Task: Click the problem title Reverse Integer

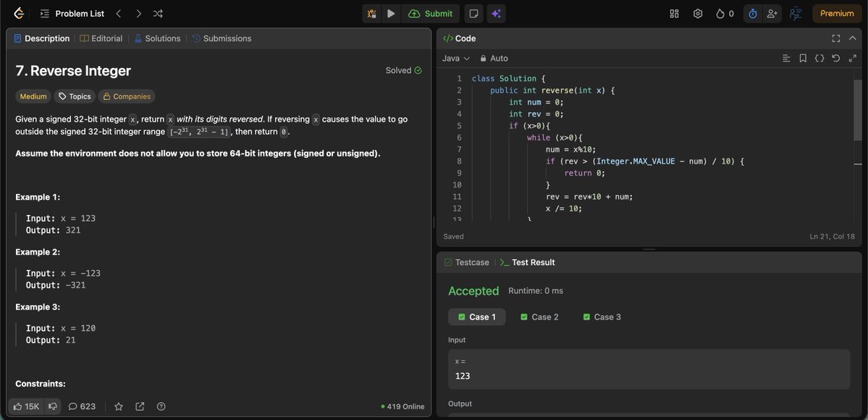Action: (73, 71)
